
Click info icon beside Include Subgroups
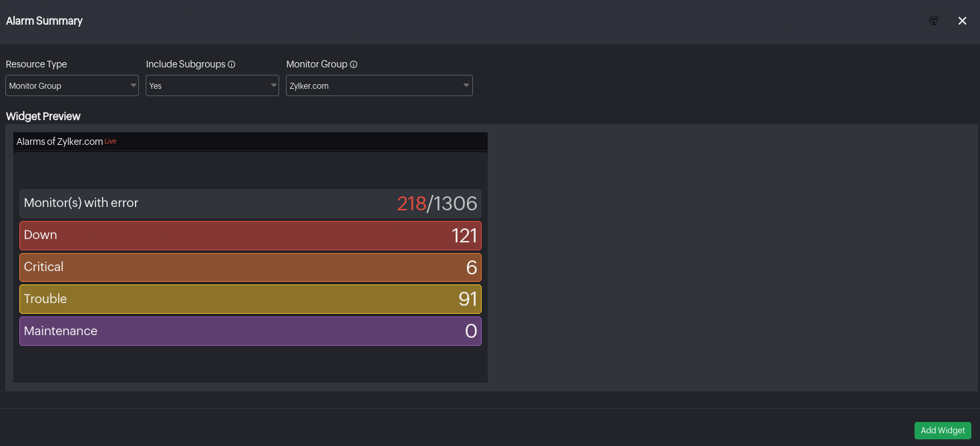(x=232, y=65)
